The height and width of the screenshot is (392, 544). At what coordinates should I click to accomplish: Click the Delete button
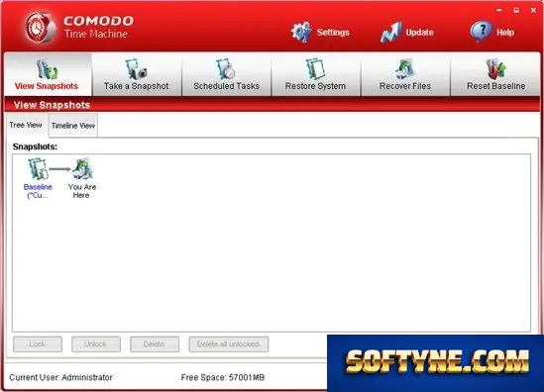click(x=155, y=344)
